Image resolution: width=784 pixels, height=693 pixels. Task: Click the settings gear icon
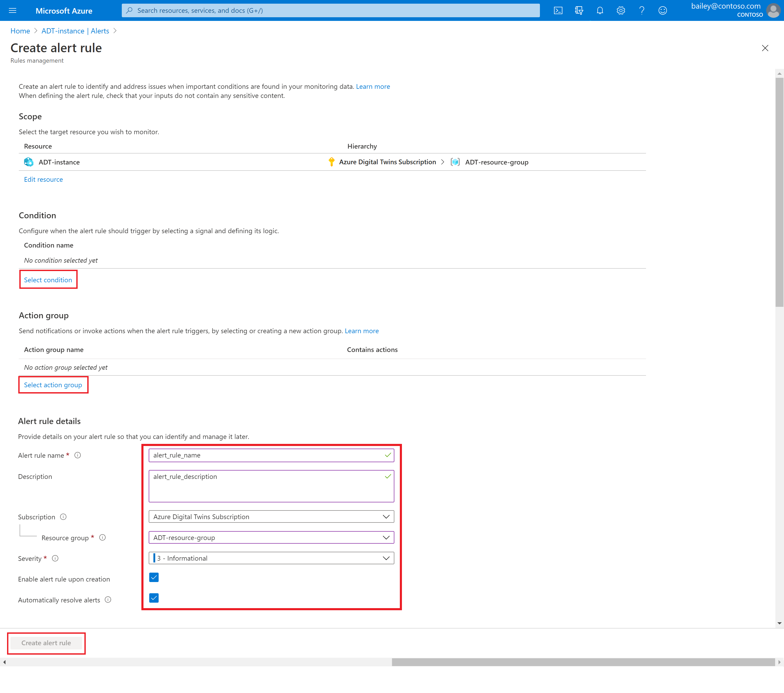(x=621, y=10)
